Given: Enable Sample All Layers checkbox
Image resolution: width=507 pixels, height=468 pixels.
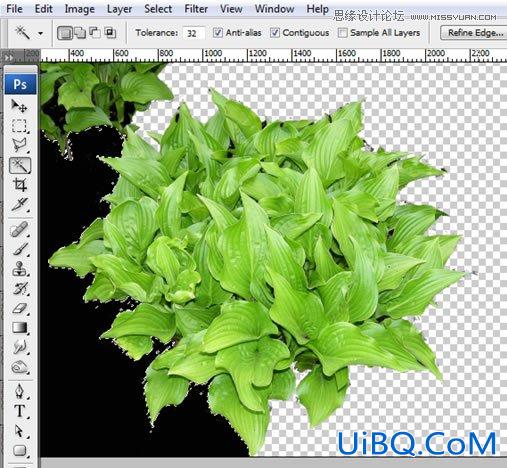Looking at the screenshot, I should 342,33.
